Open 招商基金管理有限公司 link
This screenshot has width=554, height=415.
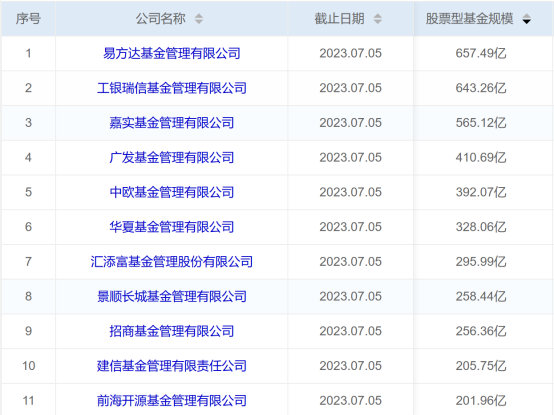[x=172, y=331]
